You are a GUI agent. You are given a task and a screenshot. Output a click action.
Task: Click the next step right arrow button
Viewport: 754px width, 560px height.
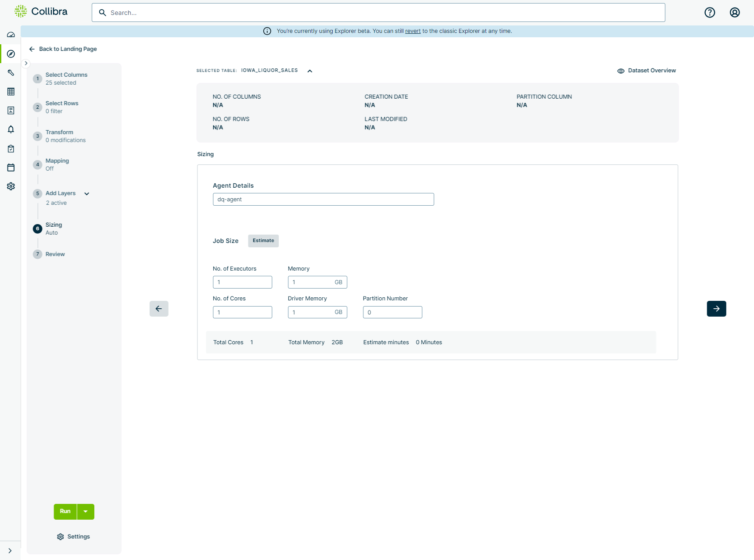716,309
